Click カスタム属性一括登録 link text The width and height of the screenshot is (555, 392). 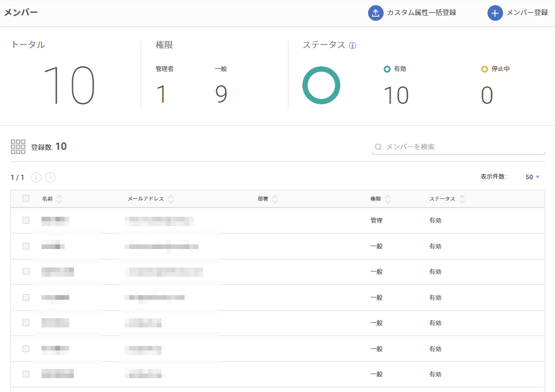click(422, 13)
